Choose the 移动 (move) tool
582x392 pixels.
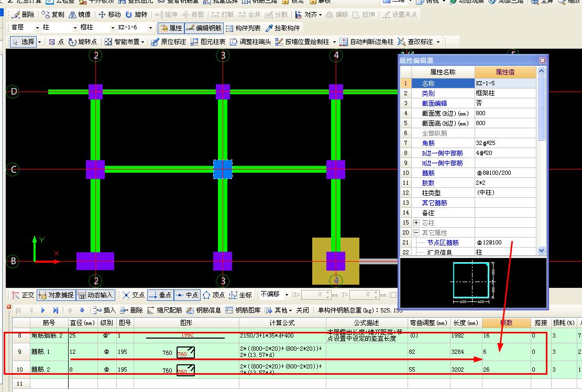pos(110,15)
